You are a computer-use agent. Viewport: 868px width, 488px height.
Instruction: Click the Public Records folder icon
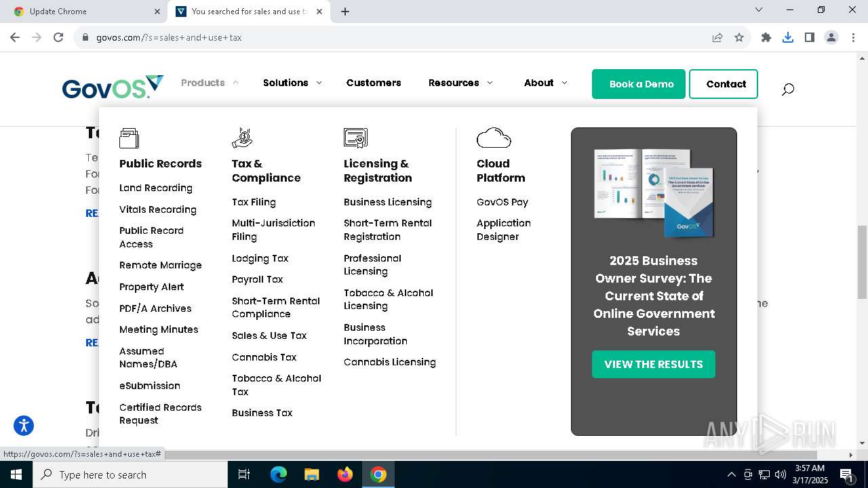tap(129, 138)
